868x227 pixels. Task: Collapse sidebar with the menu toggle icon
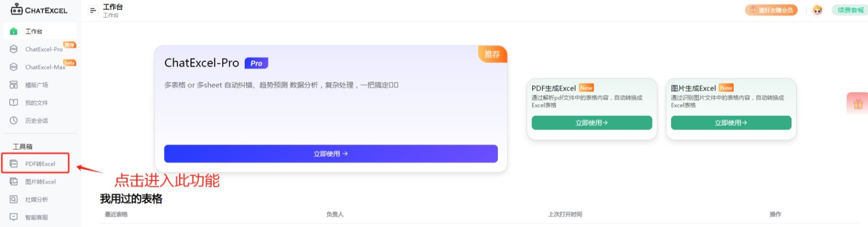[x=93, y=10]
